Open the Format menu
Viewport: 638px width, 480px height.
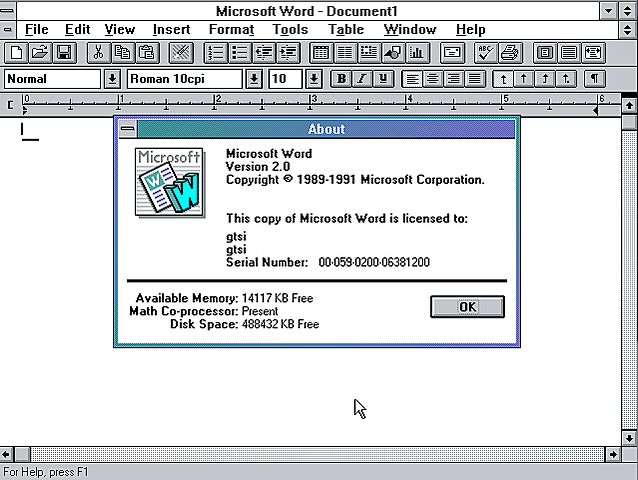232,30
